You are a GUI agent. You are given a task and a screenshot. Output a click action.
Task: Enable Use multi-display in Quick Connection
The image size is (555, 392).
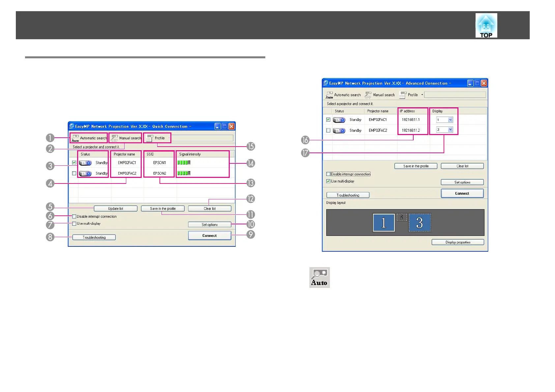click(74, 224)
